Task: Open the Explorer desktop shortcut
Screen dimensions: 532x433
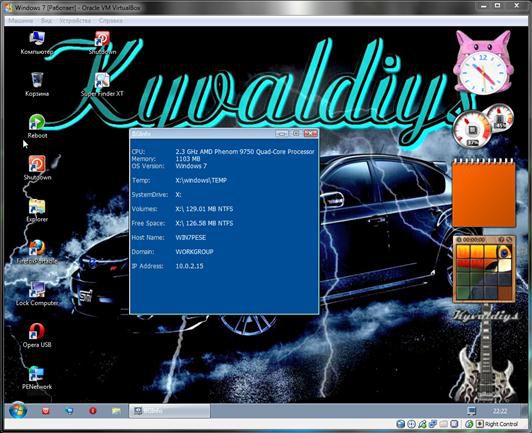Action: point(37,210)
